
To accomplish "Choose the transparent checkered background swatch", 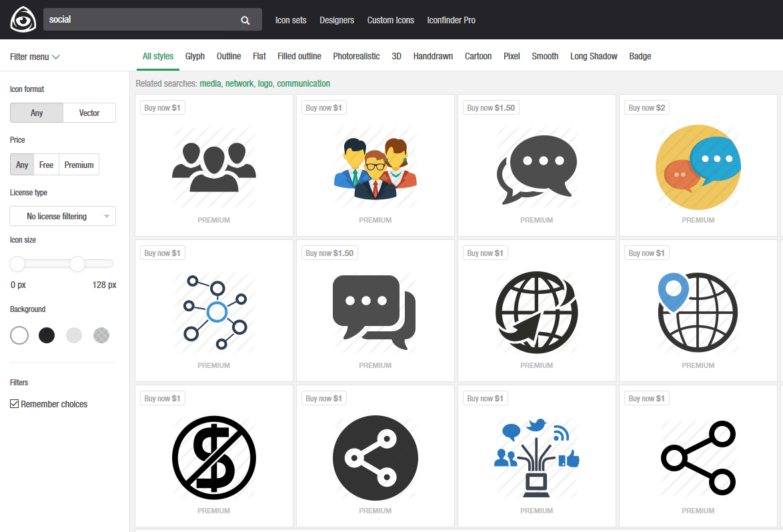I will click(101, 335).
